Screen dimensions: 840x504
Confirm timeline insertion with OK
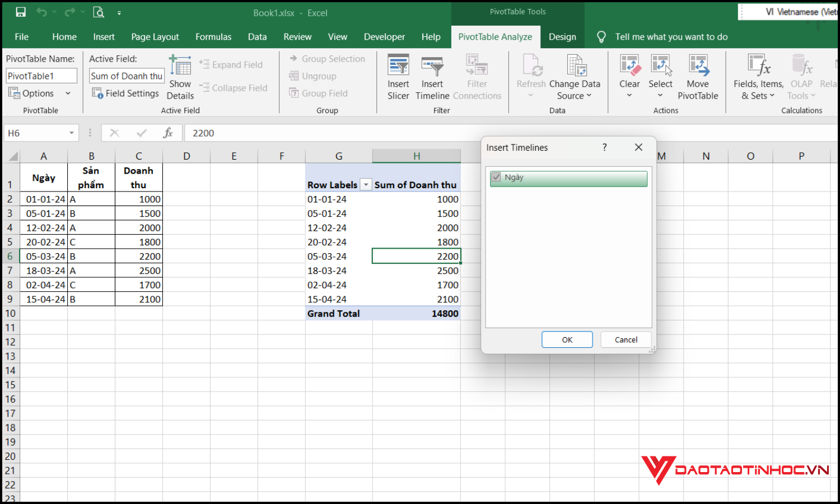[x=567, y=339]
